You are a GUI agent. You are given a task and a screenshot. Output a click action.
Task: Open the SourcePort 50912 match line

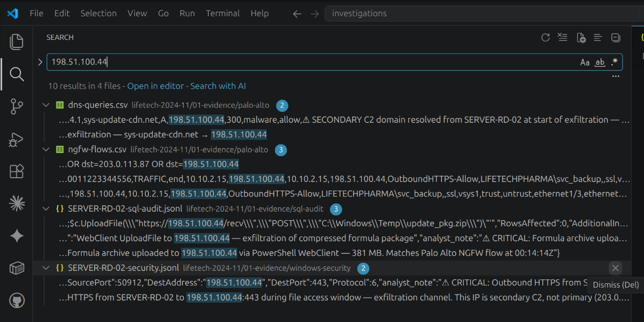pyautogui.click(x=332, y=283)
